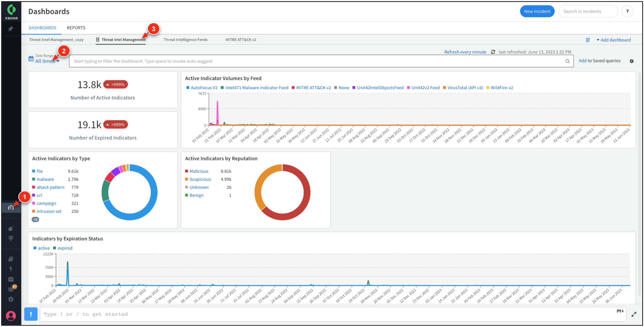Click the XSOAR logo in the sidebar
Image resolution: width=644 pixels, height=327 pixels.
[x=11, y=12]
